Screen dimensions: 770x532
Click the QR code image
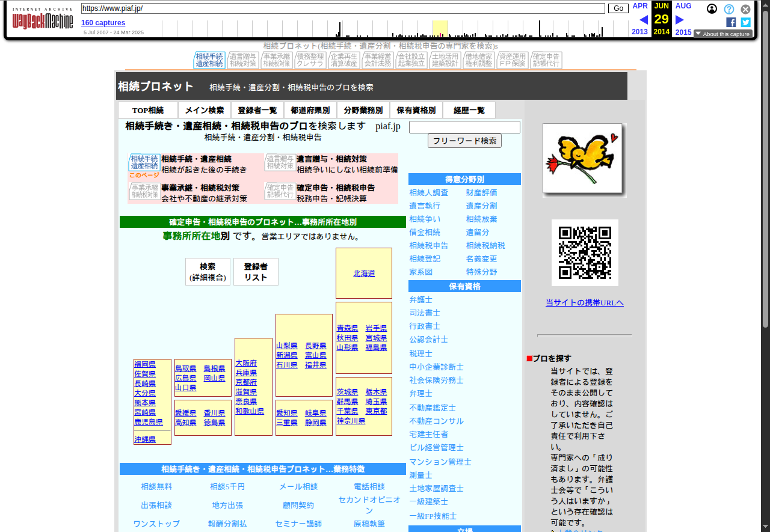pos(585,253)
